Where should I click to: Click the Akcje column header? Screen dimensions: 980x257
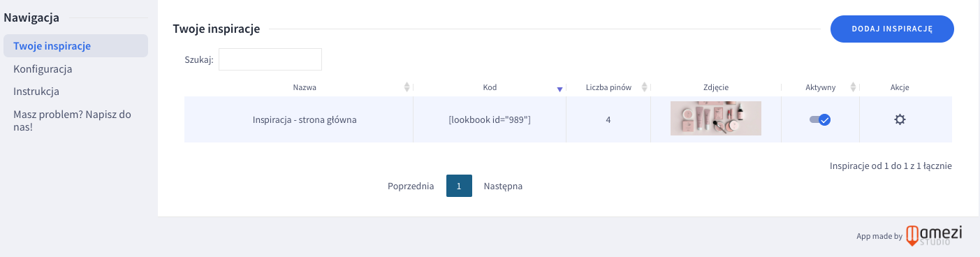(x=900, y=87)
